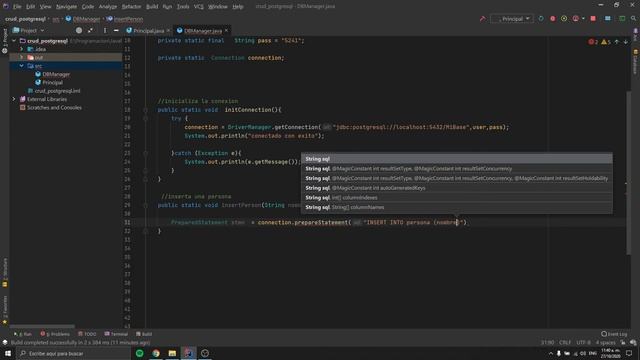640x360 pixels.
Task: Toggle the Project side tool window button
Action: point(4,41)
